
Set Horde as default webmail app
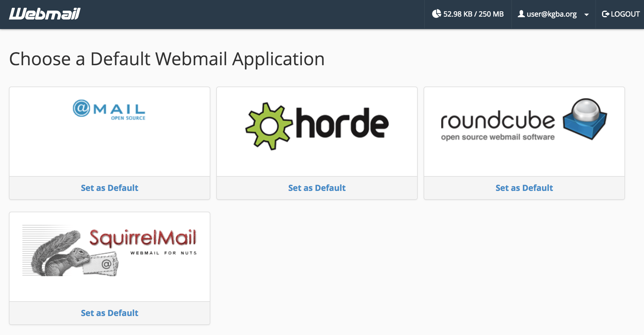[317, 188]
